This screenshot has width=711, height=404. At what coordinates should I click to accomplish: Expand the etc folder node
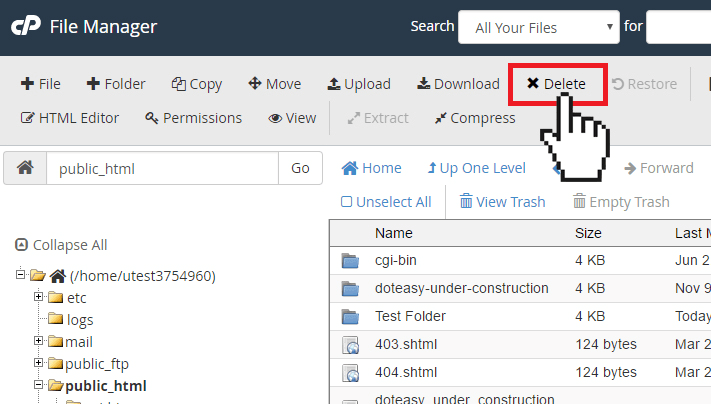click(x=39, y=297)
